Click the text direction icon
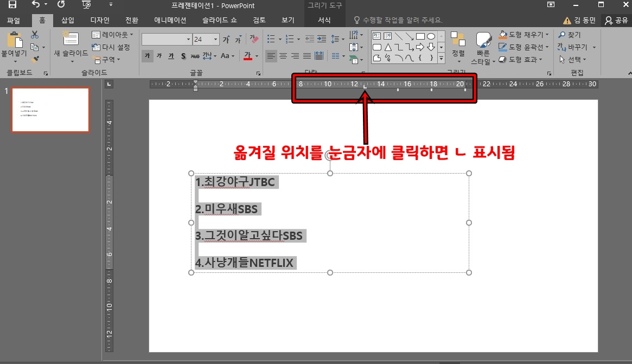632x364 pixels. coord(354,35)
